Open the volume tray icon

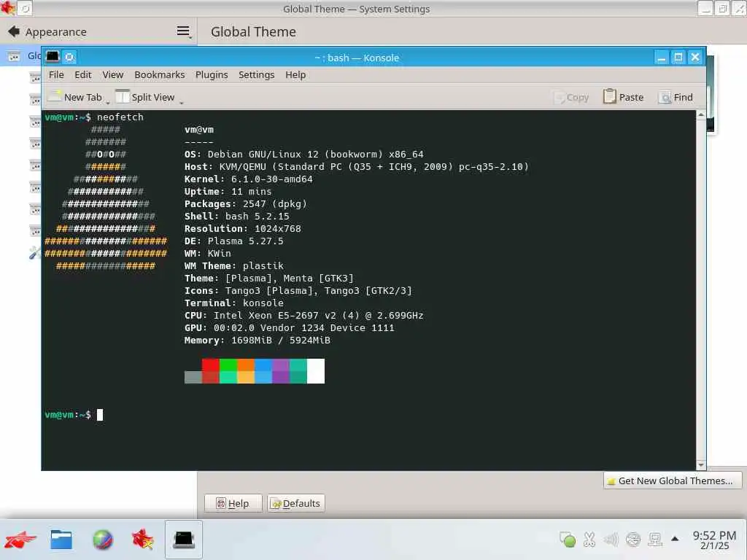point(611,540)
